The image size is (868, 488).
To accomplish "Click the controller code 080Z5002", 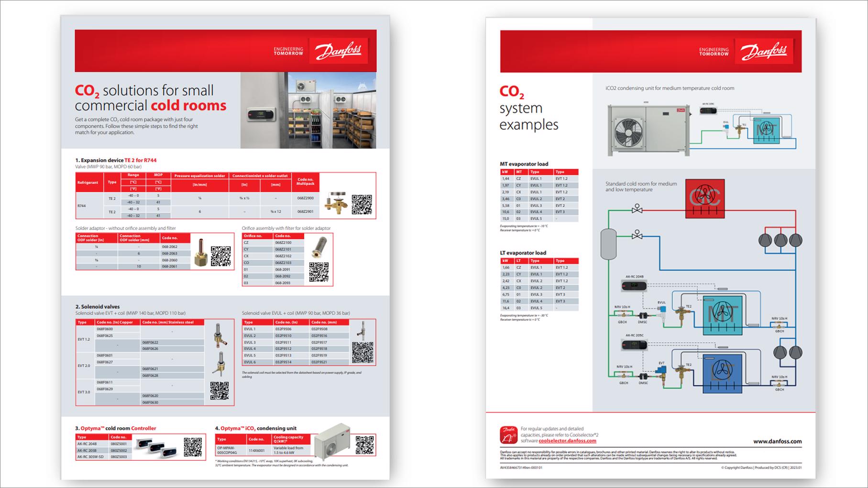I will (120, 450).
